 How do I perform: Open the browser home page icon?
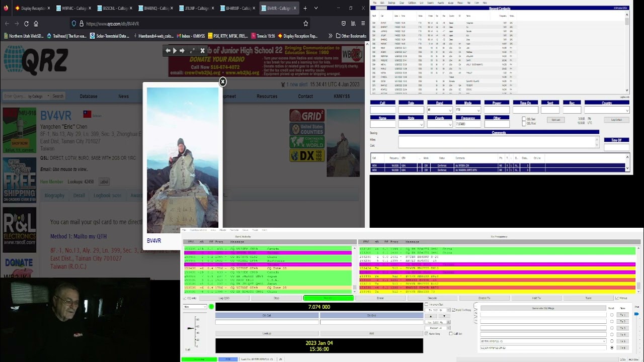(36, 24)
